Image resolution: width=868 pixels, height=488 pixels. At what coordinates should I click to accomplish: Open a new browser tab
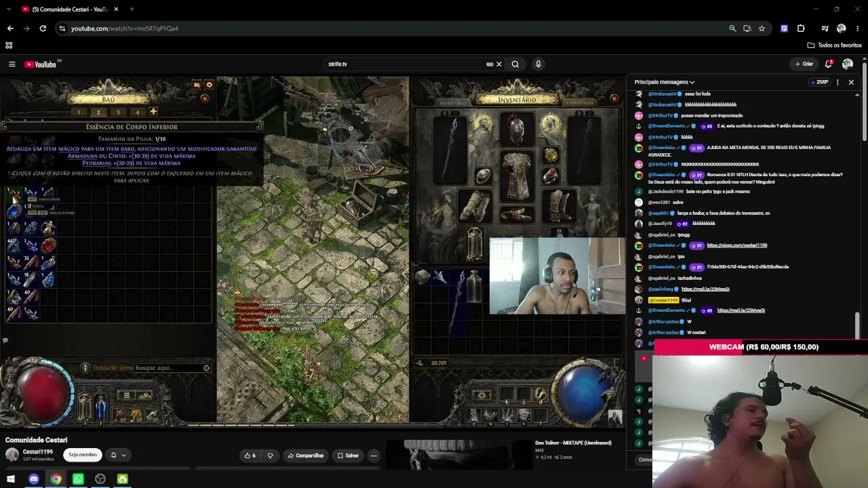click(x=132, y=9)
